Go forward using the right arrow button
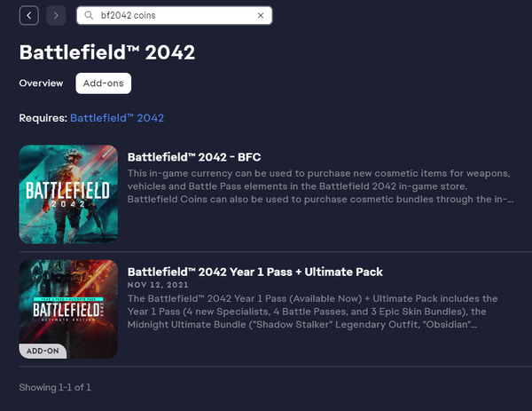The image size is (532, 411). (x=56, y=15)
